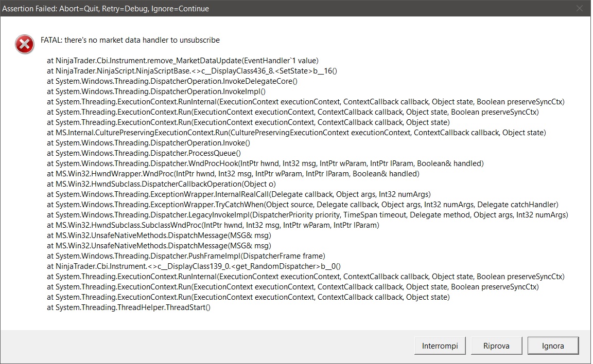Click the ThreadHelper.ThreadStart line
The image size is (593, 364).
129,307
